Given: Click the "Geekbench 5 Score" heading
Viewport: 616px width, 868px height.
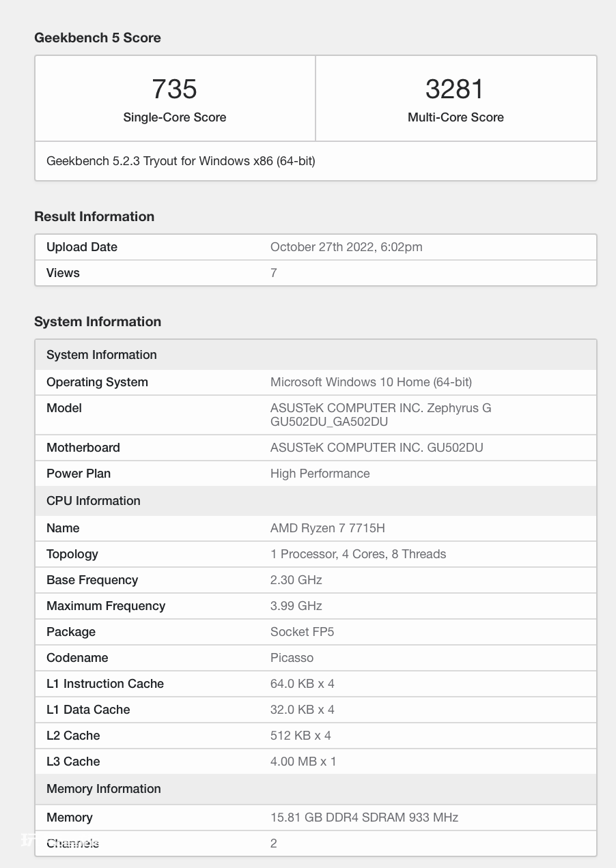Looking at the screenshot, I should 98,38.
